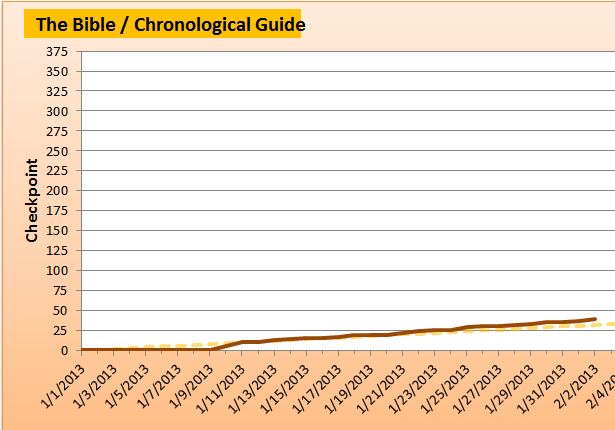Click the y-axis label 200
This screenshot has height=430, width=615.
click(x=57, y=191)
